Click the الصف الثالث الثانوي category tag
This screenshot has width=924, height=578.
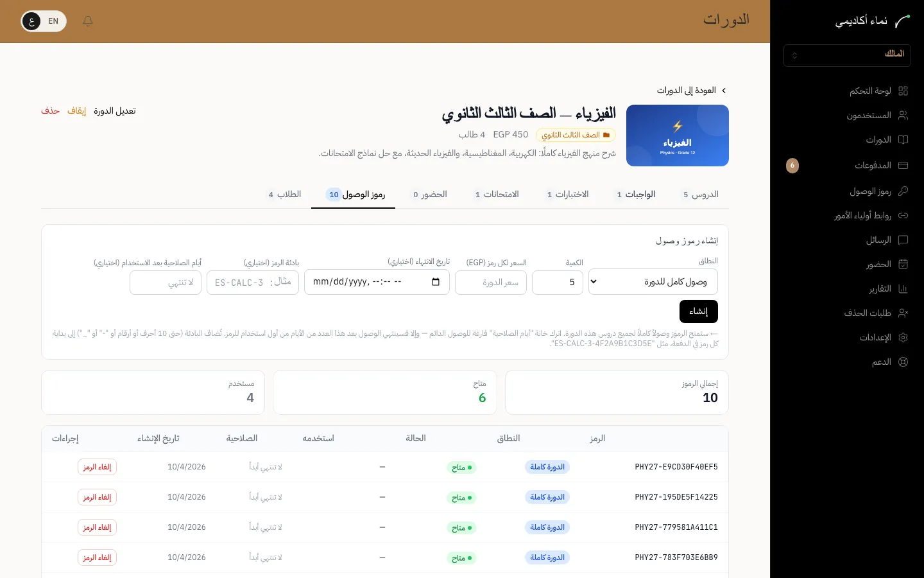(576, 135)
